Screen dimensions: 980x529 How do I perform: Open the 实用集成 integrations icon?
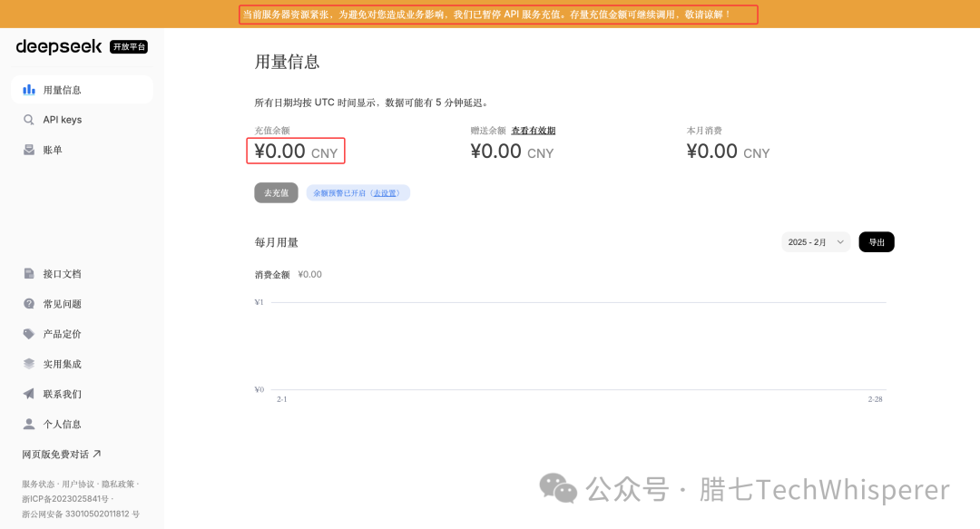(x=29, y=363)
